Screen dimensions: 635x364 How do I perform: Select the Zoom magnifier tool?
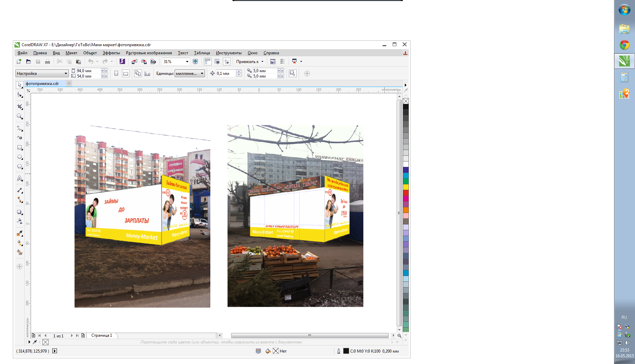pos(20,116)
